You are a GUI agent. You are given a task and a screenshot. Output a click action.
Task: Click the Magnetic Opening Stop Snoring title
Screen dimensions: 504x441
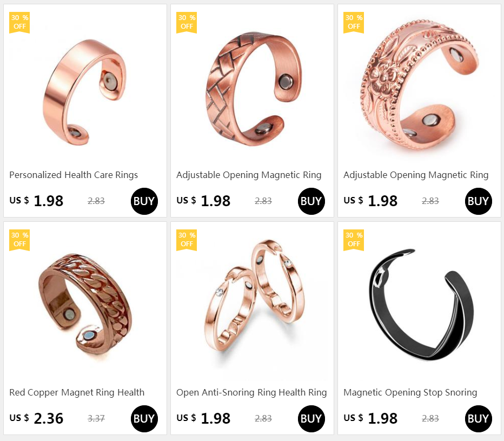click(410, 392)
